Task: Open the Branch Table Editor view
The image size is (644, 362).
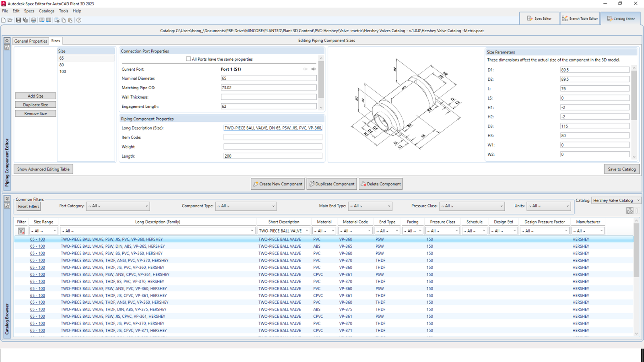Action: tap(580, 19)
